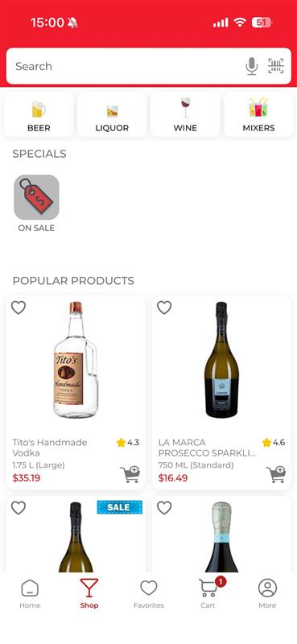Open Tito's Vodka bottle product image

(76, 360)
